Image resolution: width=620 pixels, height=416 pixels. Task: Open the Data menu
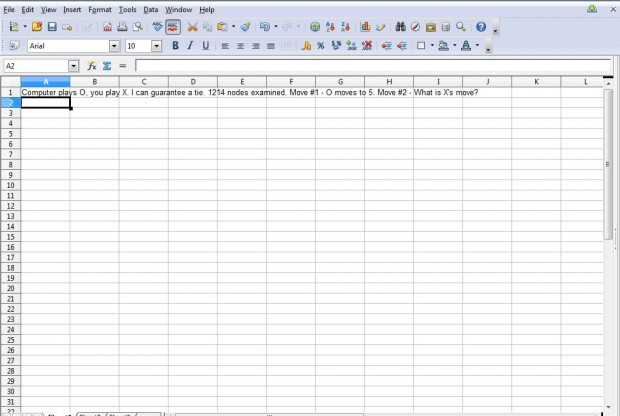pyautogui.click(x=151, y=9)
